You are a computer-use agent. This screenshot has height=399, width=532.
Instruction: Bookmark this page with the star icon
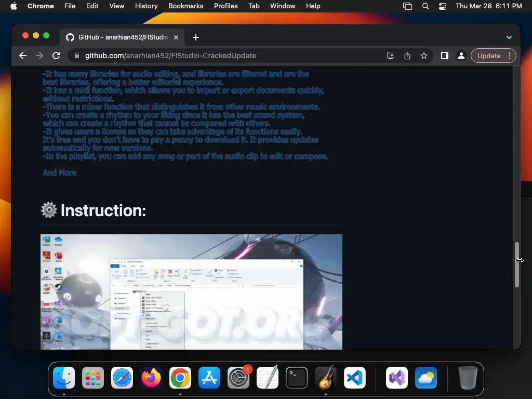pos(424,56)
